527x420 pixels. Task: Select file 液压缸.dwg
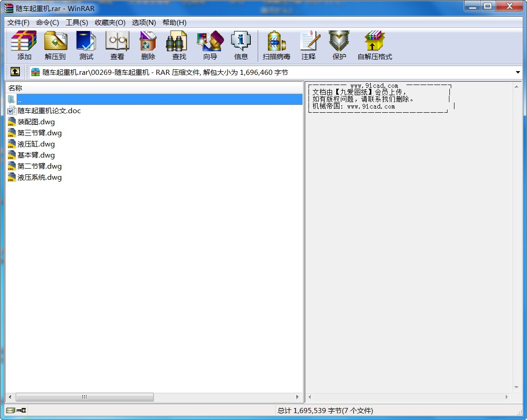(x=36, y=144)
